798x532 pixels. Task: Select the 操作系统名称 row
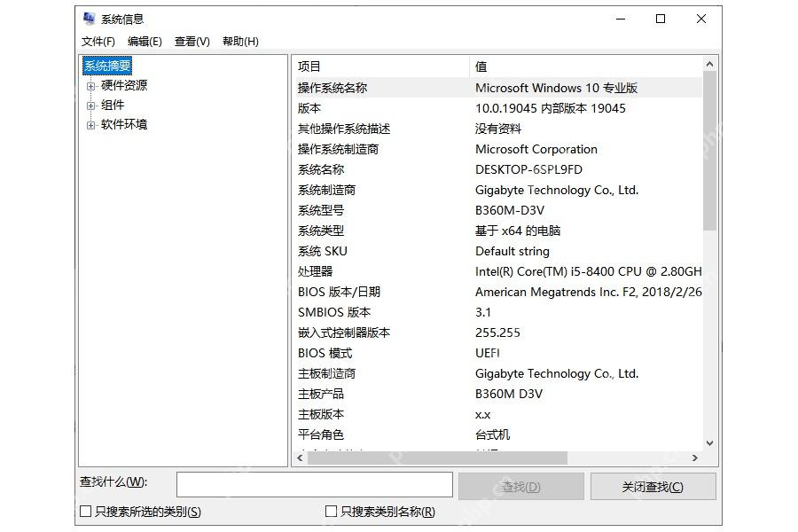pyautogui.click(x=498, y=88)
